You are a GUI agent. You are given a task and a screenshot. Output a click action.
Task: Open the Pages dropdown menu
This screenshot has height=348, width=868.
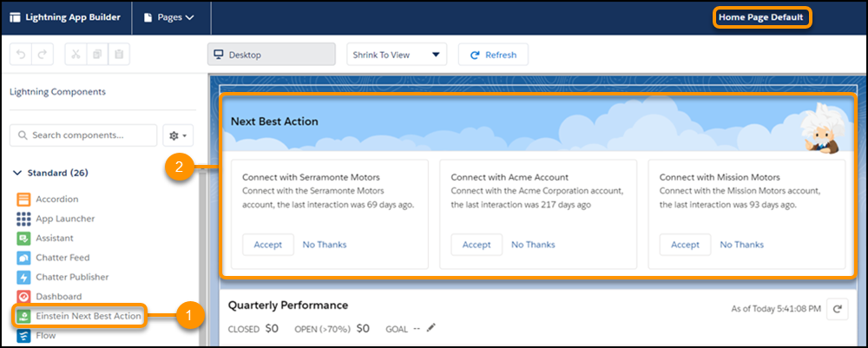169,17
